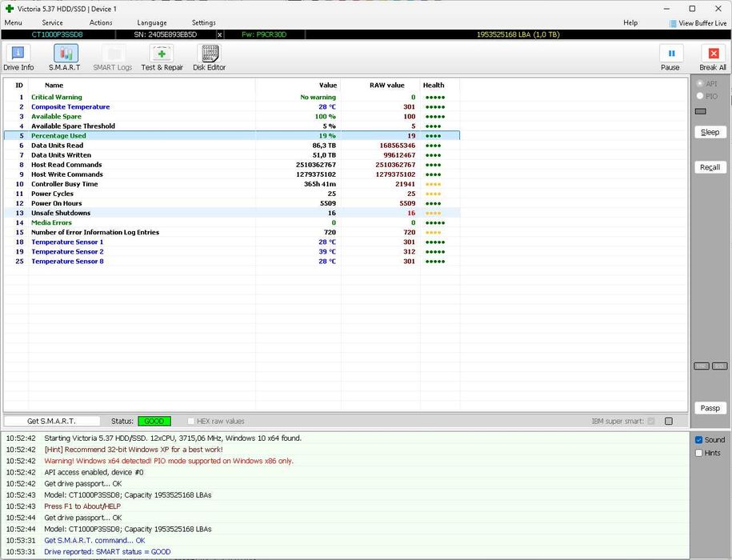732x560 pixels.
Task: Click the View Buffer Live icon
Action: click(673, 23)
